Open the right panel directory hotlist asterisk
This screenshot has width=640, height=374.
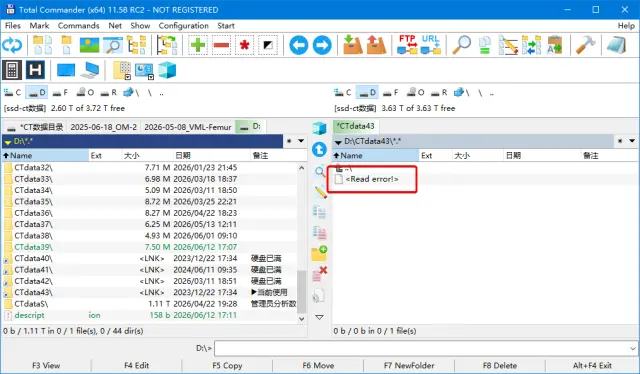coord(620,141)
